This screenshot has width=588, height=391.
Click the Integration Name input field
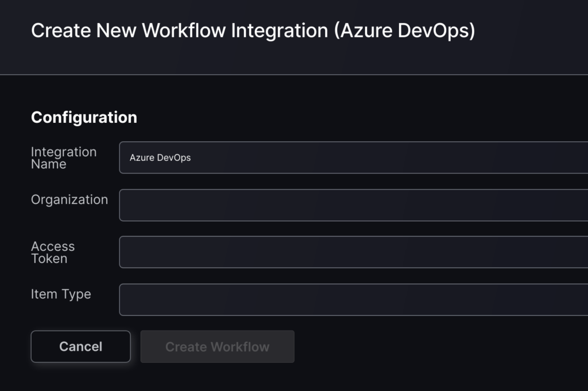[x=354, y=157]
